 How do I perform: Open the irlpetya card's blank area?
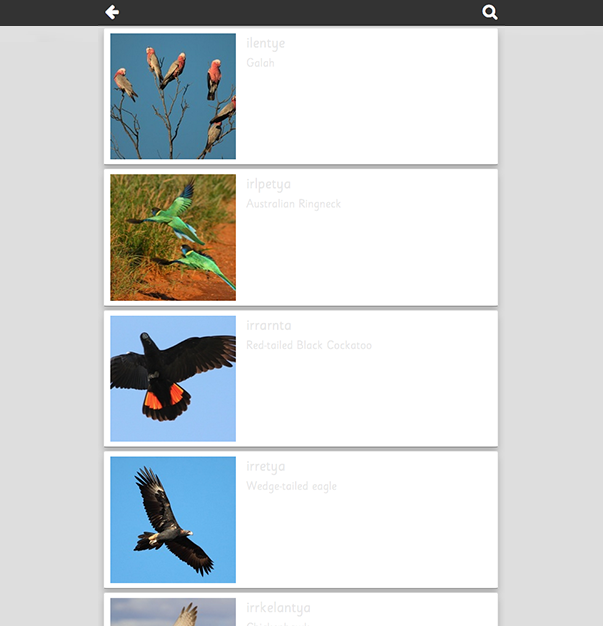tap(367, 258)
